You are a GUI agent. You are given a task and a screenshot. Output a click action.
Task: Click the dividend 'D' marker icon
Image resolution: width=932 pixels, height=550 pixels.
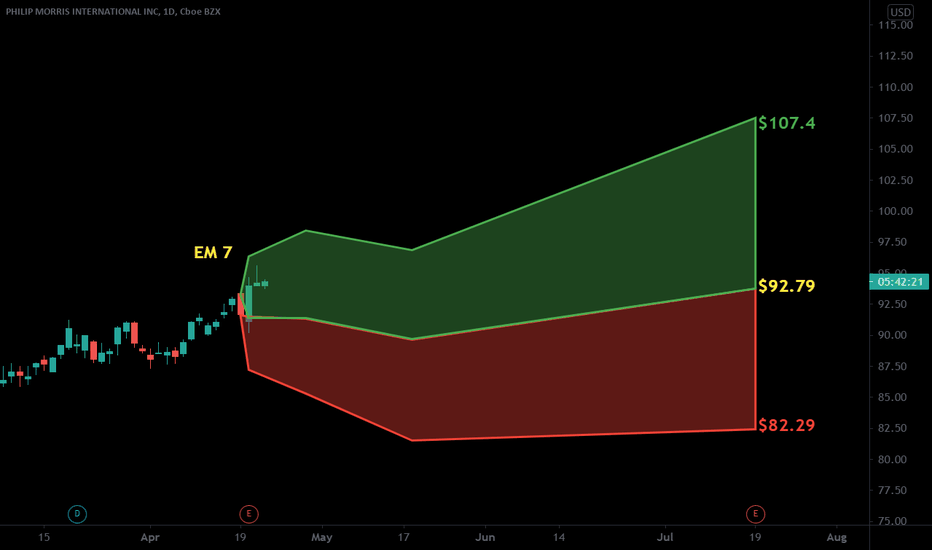[77, 514]
